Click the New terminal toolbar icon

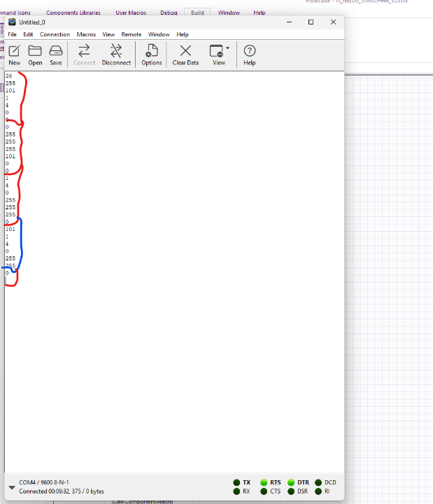14,55
